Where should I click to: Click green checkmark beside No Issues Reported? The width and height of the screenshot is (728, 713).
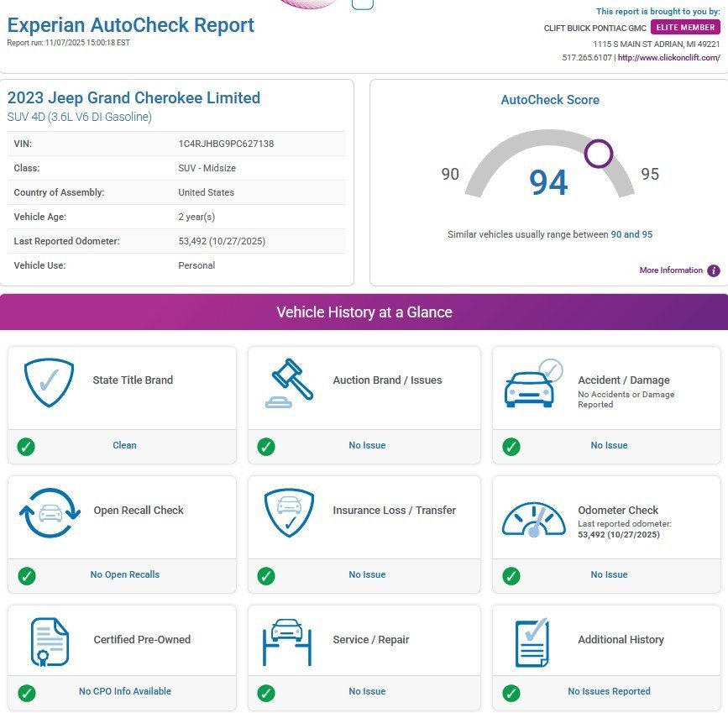point(511,692)
